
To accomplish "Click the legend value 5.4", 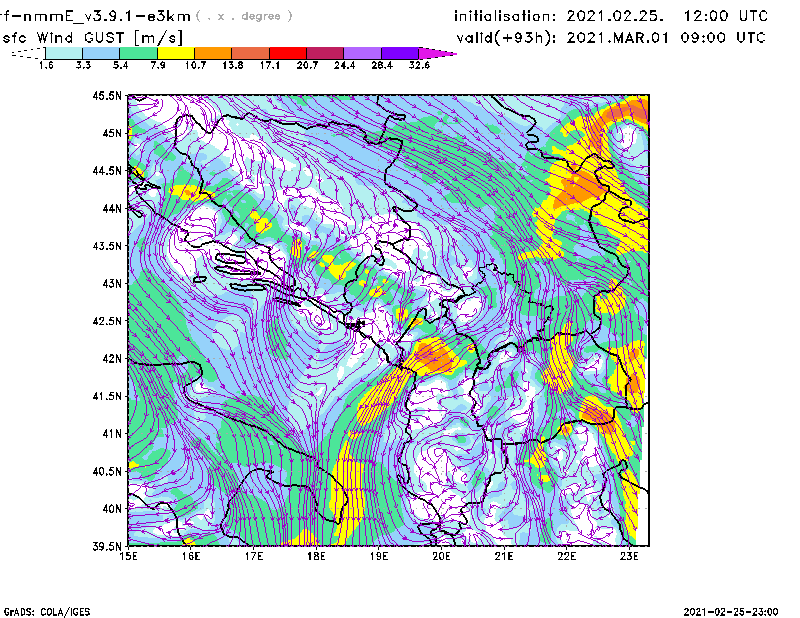I will [x=120, y=65].
